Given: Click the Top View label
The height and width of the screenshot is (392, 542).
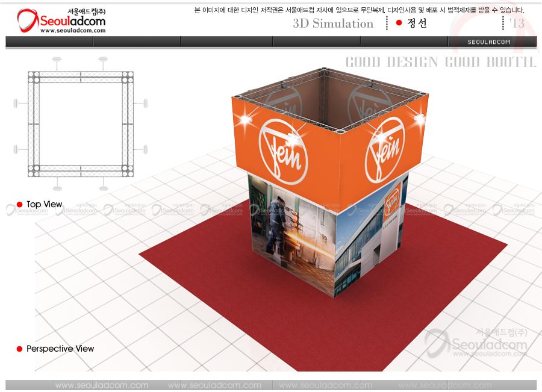Looking at the screenshot, I should tap(44, 205).
